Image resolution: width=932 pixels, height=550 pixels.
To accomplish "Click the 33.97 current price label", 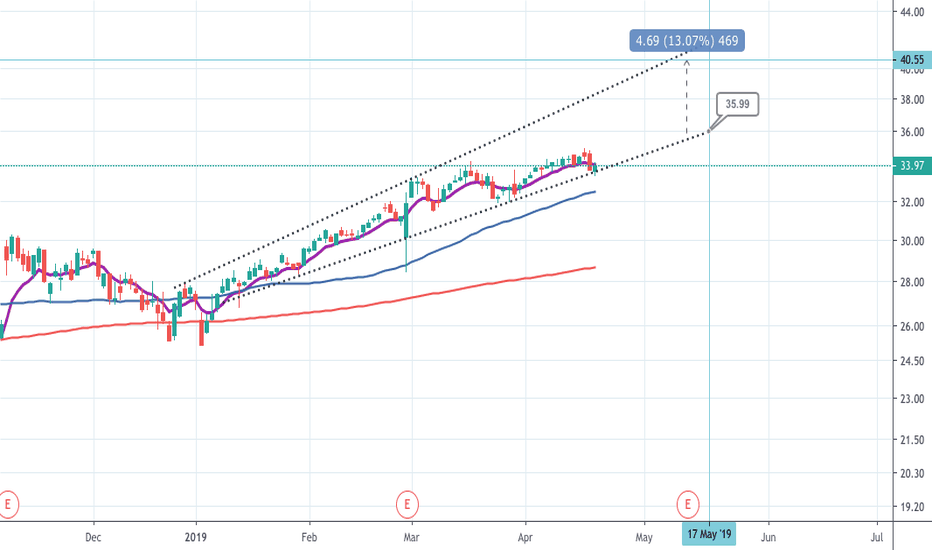I will coord(912,166).
